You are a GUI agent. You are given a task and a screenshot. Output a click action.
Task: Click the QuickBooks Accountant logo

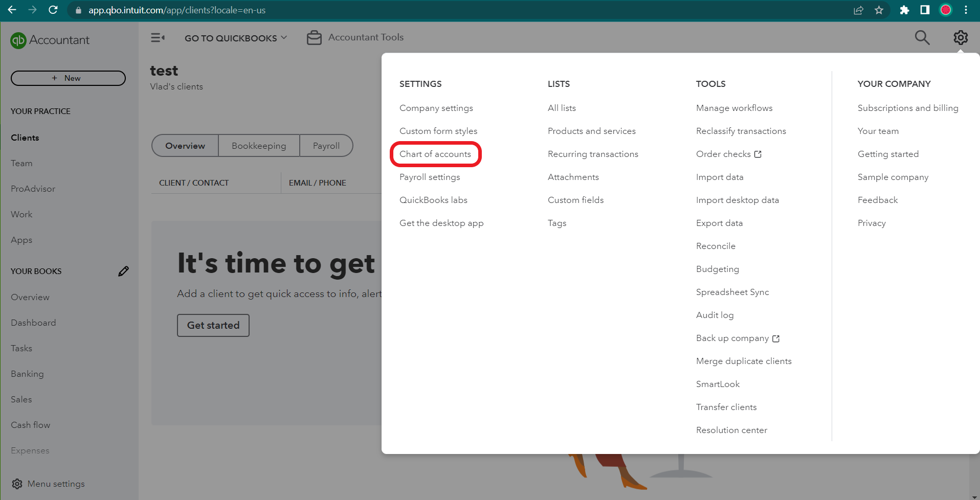[x=50, y=40]
